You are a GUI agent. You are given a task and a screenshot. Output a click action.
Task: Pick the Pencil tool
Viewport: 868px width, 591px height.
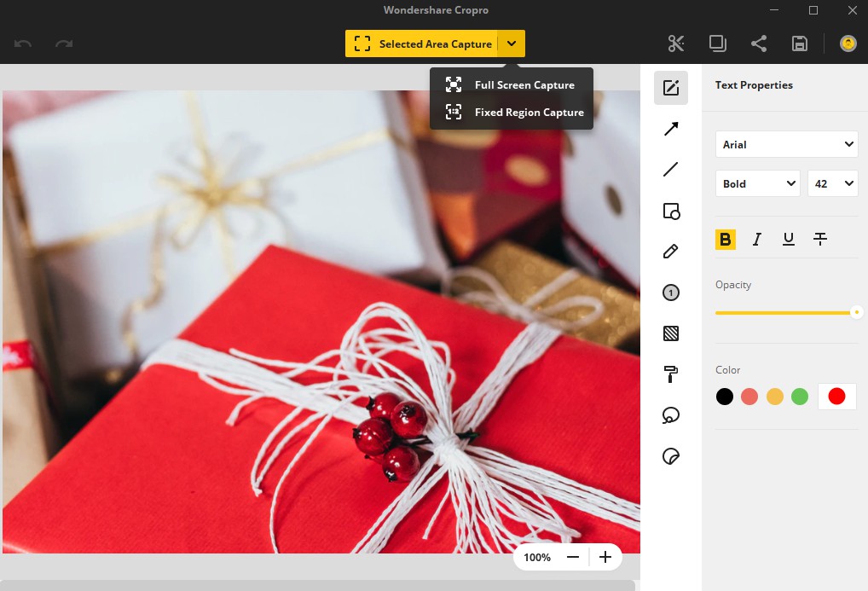point(671,252)
